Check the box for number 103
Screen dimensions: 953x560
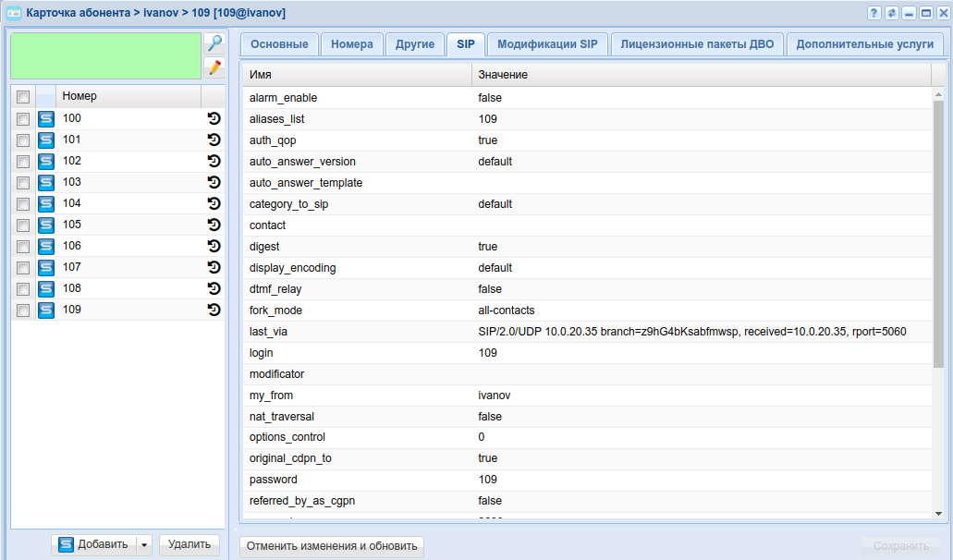click(x=23, y=183)
